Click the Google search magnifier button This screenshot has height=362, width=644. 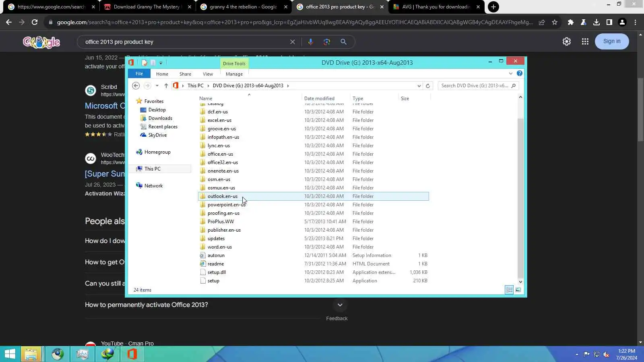tap(343, 41)
